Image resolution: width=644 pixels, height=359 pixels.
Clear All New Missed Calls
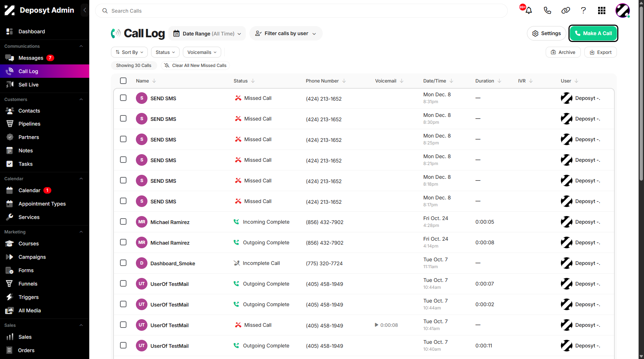195,66
